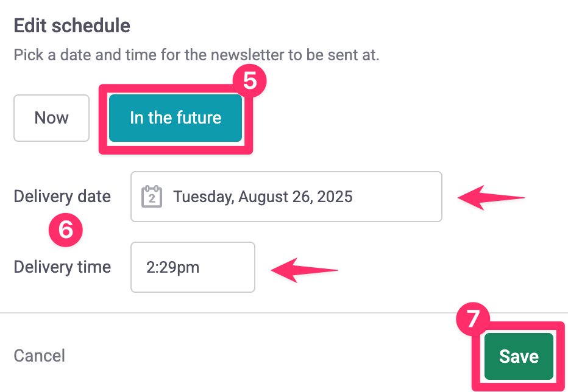Open the date picker showing Tuesday, August 26, 2025
The height and width of the screenshot is (392, 568).
point(286,197)
